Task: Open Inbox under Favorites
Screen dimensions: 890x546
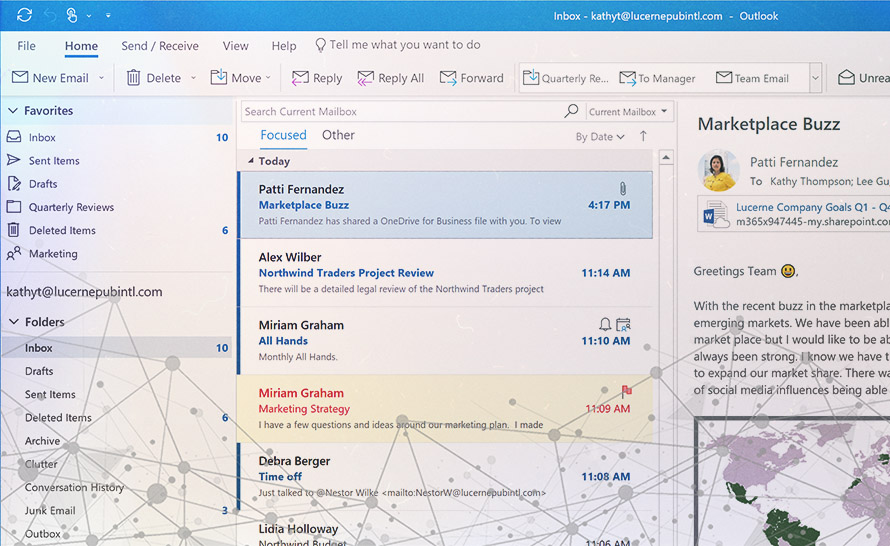Action: 116,137
